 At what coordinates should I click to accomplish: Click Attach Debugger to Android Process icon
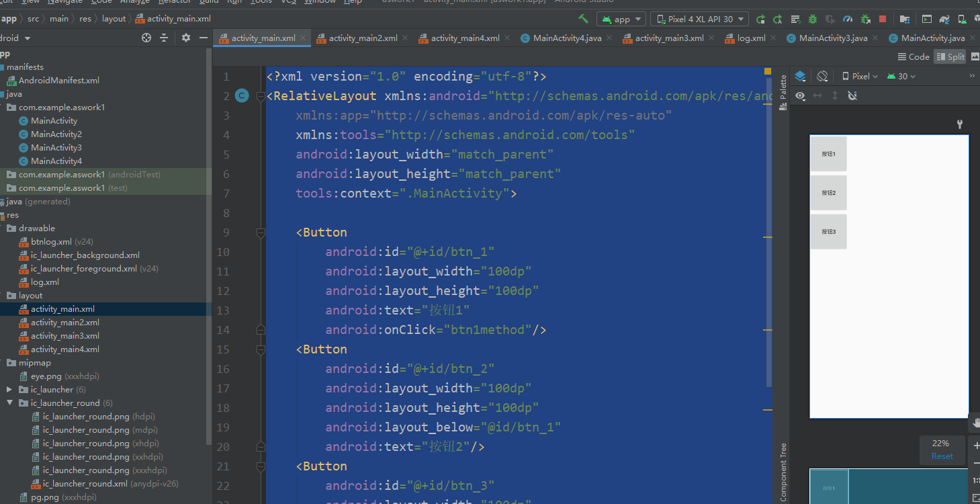(x=865, y=19)
